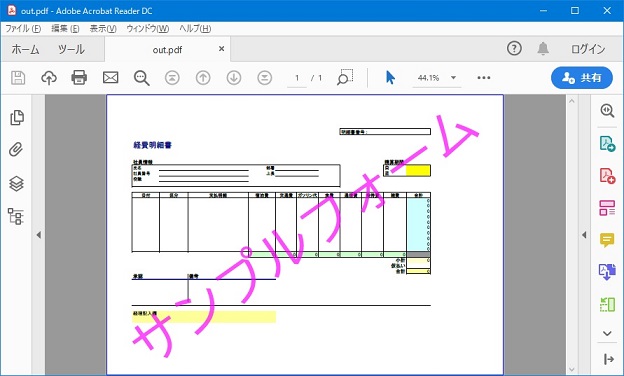Open the search tool in right pane

click(607, 111)
